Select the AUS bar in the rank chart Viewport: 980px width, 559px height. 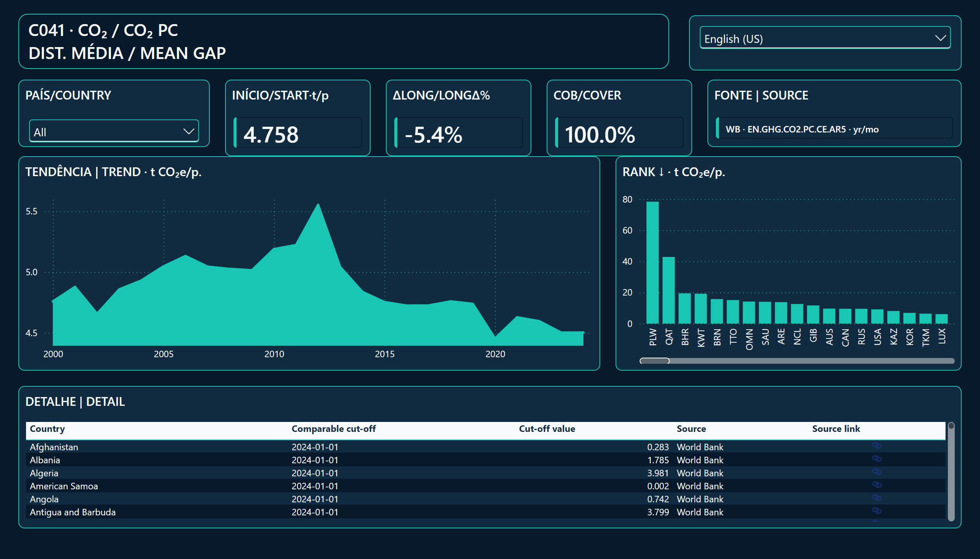click(x=829, y=316)
